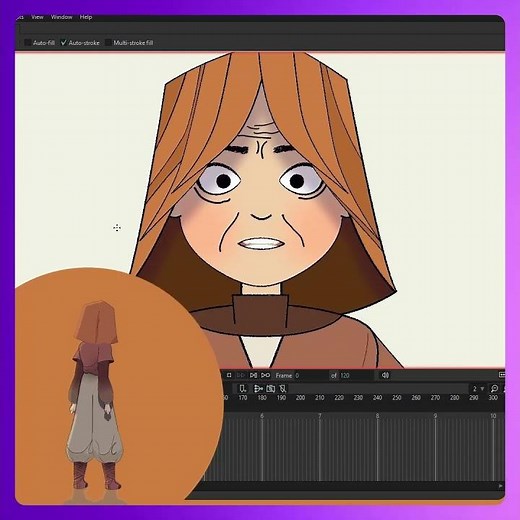This screenshot has height=520, width=520.
Task: Open the Help menu
Action: 86,17
